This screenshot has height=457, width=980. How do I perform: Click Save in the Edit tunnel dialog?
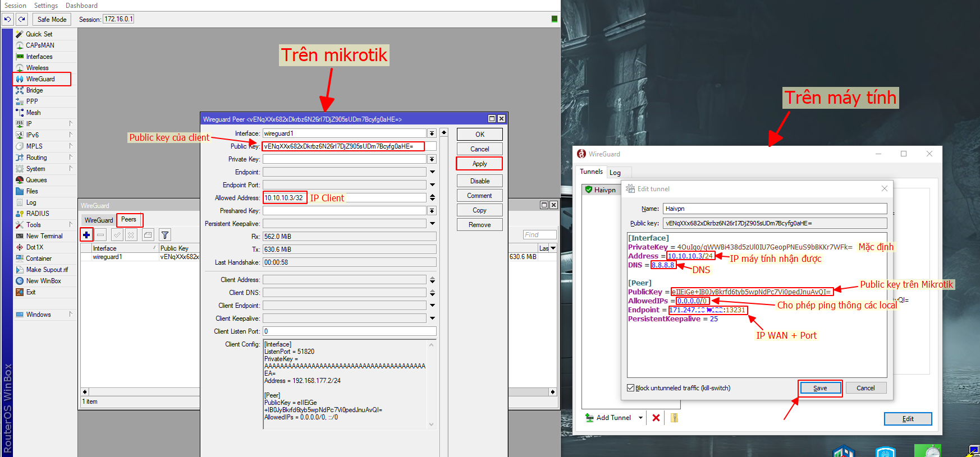click(819, 388)
